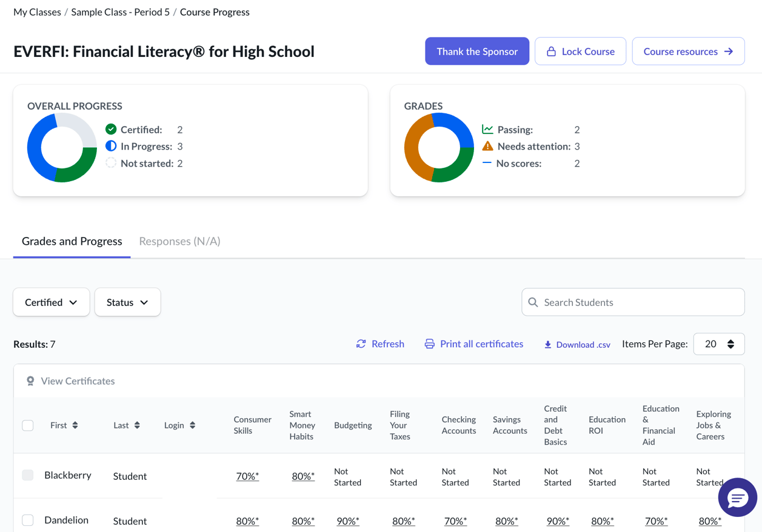Click the In Progress half-circle icon

point(111,146)
